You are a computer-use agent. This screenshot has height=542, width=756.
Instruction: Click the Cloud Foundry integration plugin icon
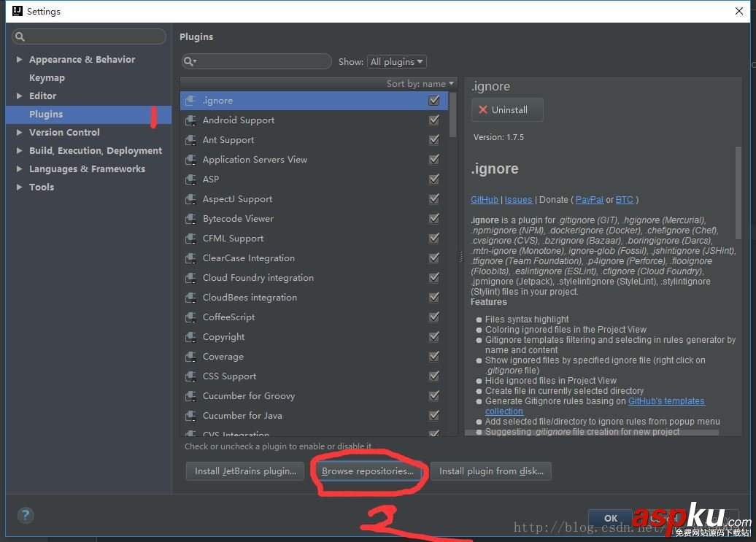click(x=190, y=278)
